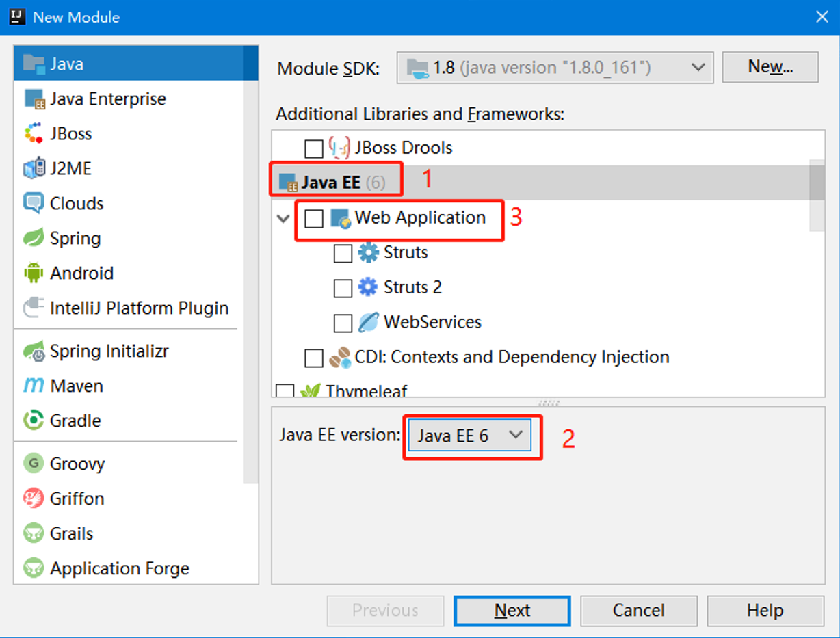Click the "Application Forge" label
This screenshot has height=638, width=840.
pos(120,568)
